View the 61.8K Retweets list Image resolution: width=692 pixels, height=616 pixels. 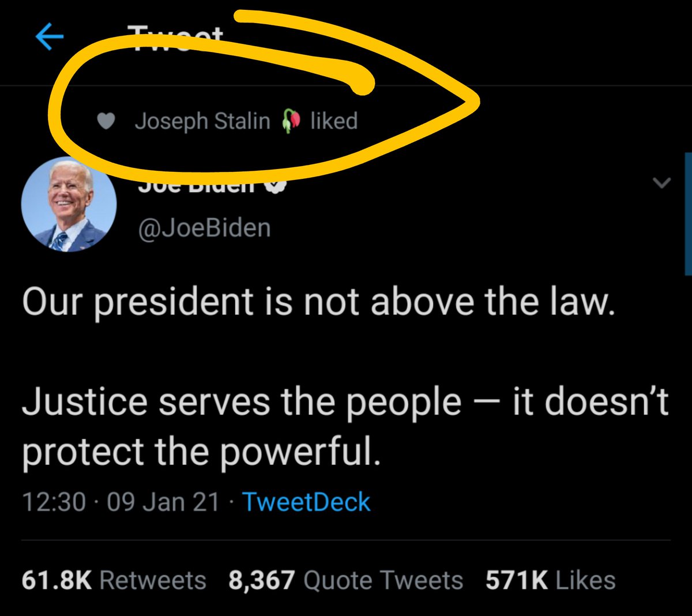(114, 580)
